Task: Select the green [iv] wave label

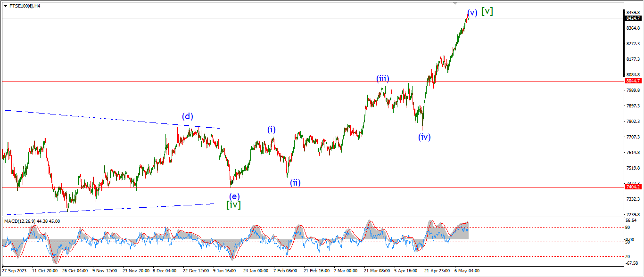Action: click(x=233, y=204)
